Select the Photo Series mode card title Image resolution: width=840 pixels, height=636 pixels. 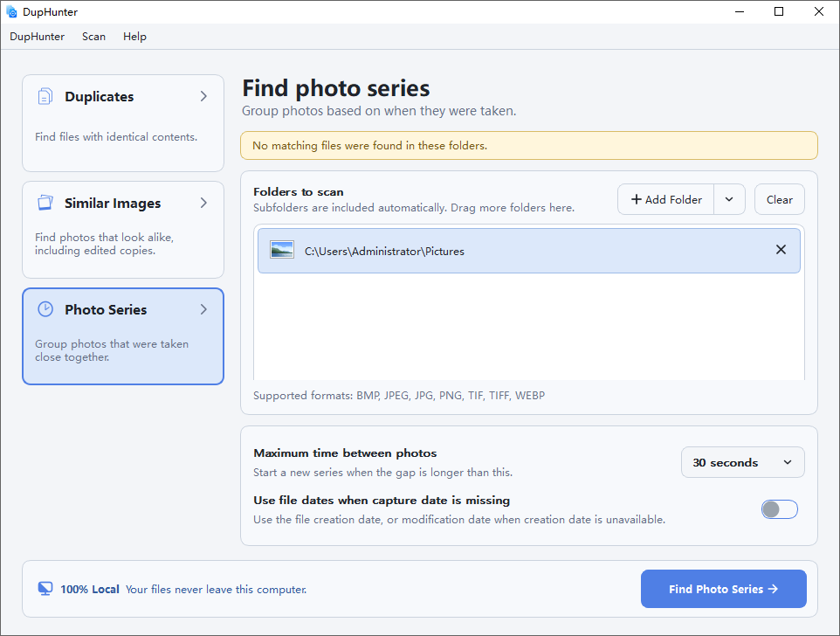[106, 309]
